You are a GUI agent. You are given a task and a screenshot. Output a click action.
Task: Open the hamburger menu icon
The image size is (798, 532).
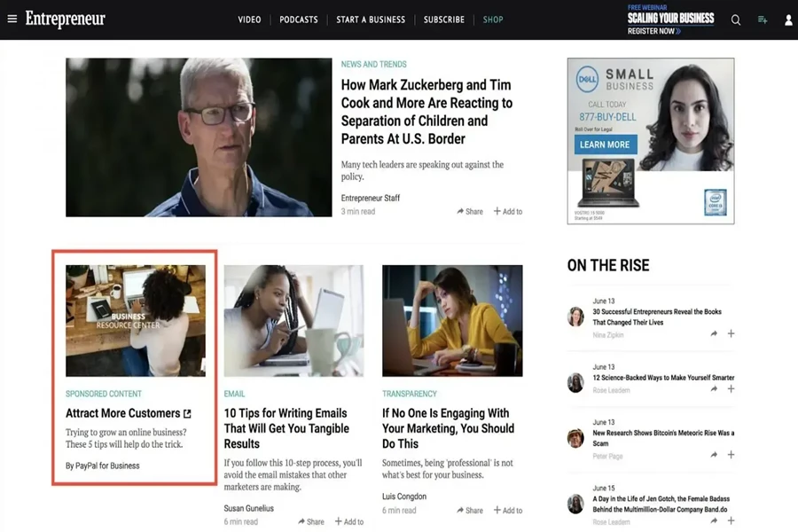pos(12,19)
